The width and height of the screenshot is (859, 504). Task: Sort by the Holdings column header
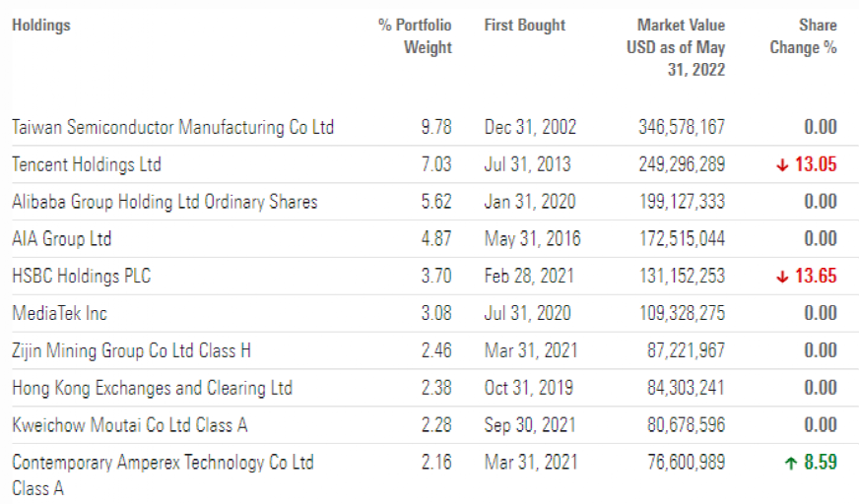pyautogui.click(x=41, y=26)
